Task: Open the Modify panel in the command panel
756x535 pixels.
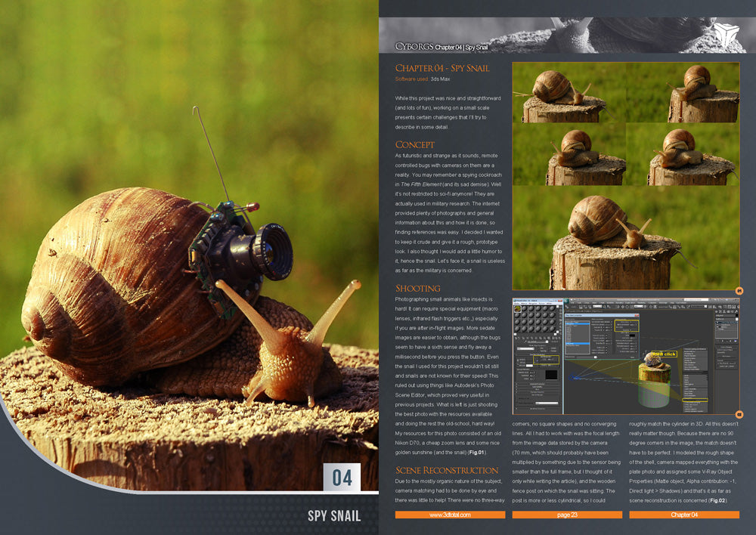Action: click(x=720, y=311)
